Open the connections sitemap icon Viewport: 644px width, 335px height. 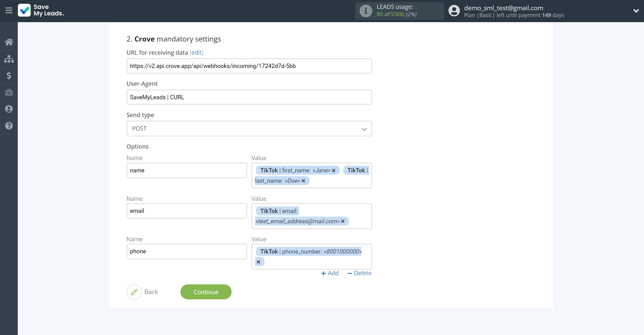(x=9, y=59)
